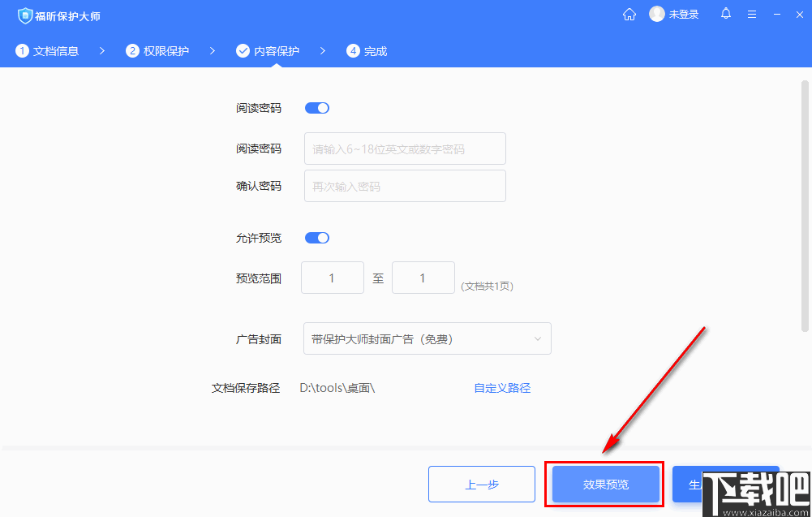Click the numbered circle 2 on 权限保护 step
812x517 pixels.
pos(131,50)
